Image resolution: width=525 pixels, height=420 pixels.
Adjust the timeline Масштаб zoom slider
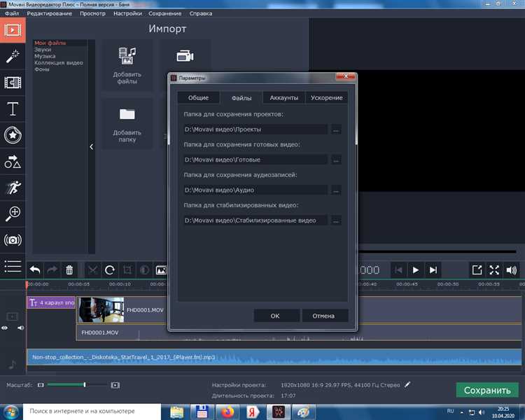click(x=84, y=385)
